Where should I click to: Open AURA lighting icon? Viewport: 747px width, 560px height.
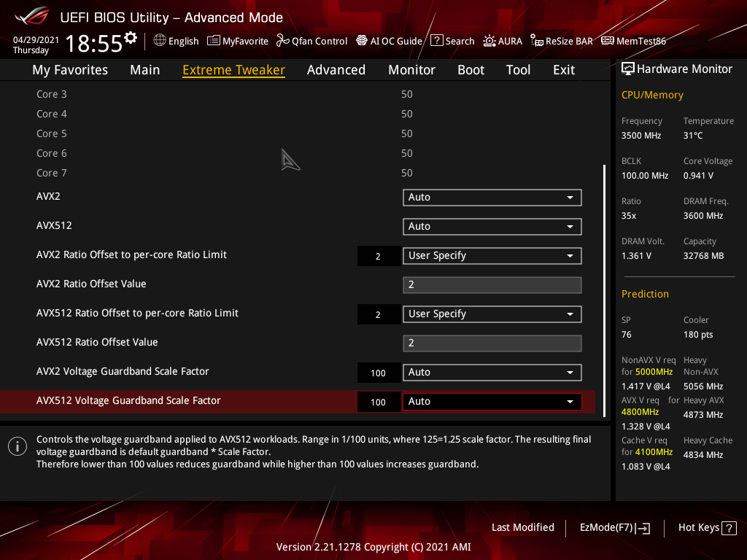(489, 41)
